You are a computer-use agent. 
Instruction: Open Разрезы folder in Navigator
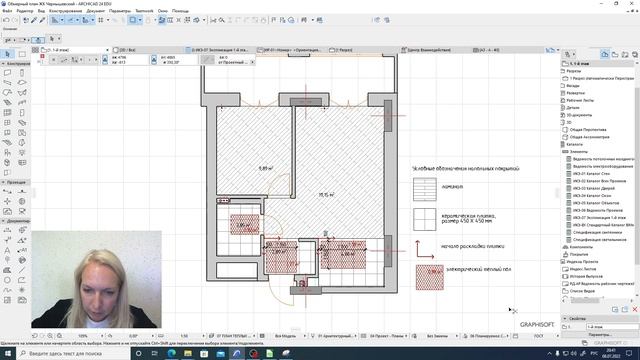coord(573,71)
